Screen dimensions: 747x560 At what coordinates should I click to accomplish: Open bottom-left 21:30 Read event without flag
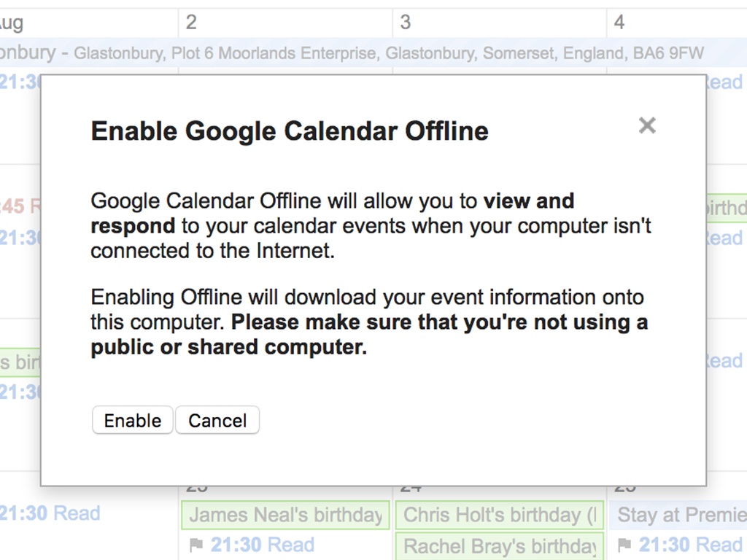pyautogui.click(x=50, y=513)
